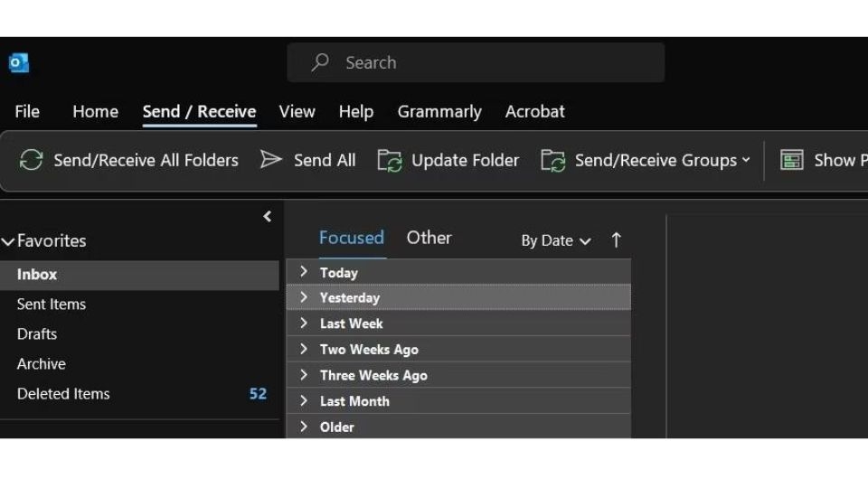Collapse the folder pane with left chevron
Image resolution: width=868 pixels, height=488 pixels.
pyautogui.click(x=268, y=216)
